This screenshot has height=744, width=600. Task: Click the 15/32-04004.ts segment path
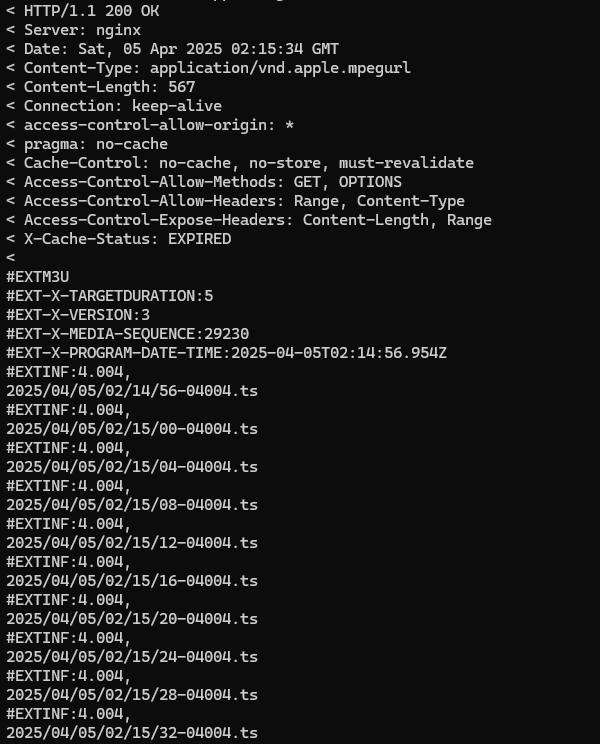pyautogui.click(x=132, y=733)
